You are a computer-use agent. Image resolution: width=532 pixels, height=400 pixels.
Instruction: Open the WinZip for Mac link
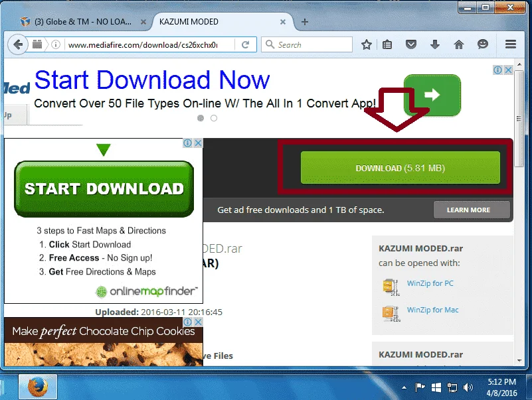point(432,310)
